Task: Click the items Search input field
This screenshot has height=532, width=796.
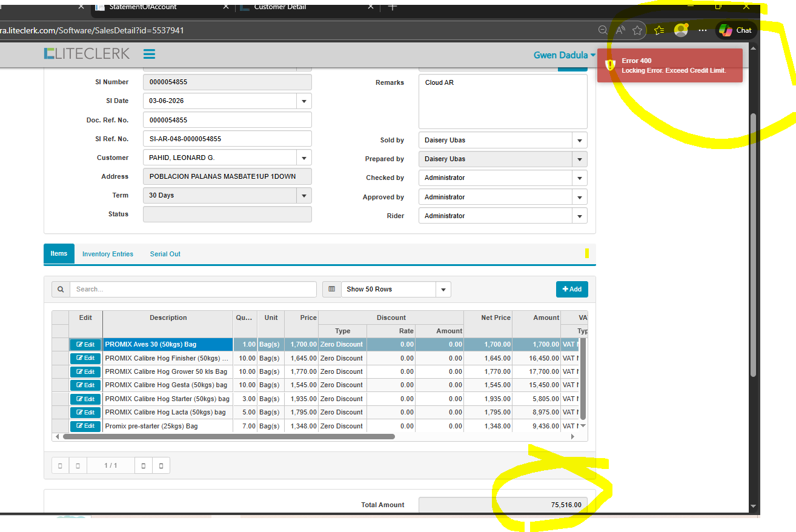Action: [x=193, y=289]
